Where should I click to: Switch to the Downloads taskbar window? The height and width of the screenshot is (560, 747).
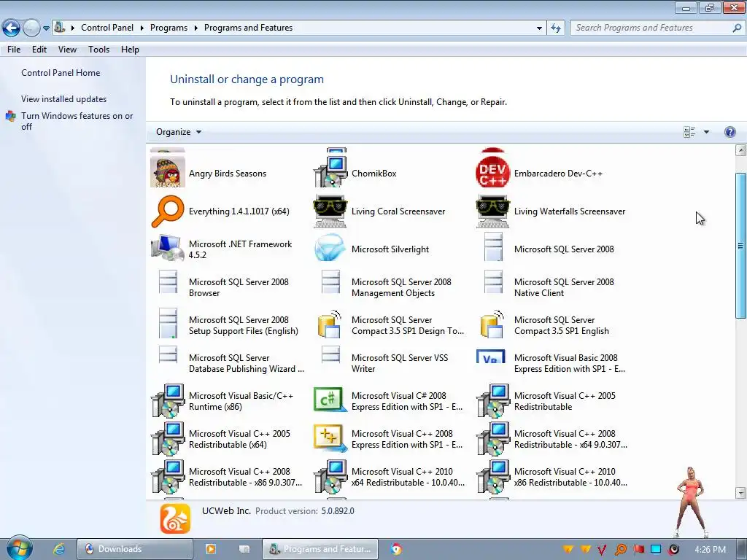pyautogui.click(x=135, y=549)
